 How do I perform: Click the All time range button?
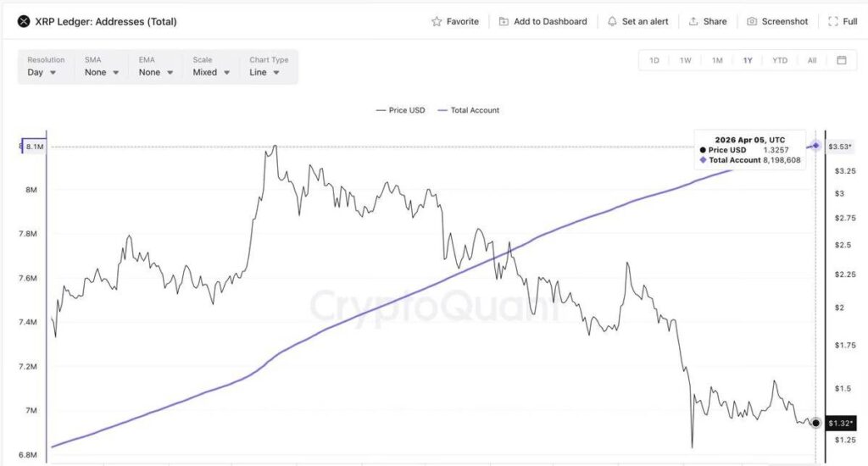point(812,60)
